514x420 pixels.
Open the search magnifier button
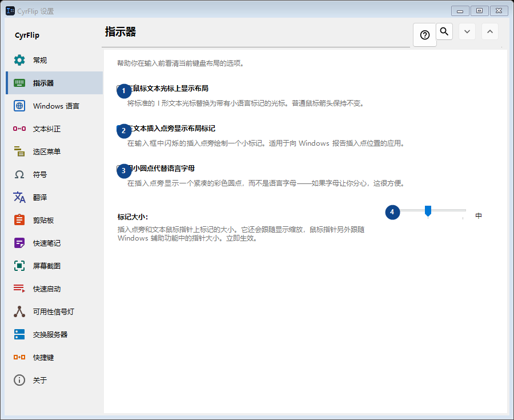[x=444, y=31]
